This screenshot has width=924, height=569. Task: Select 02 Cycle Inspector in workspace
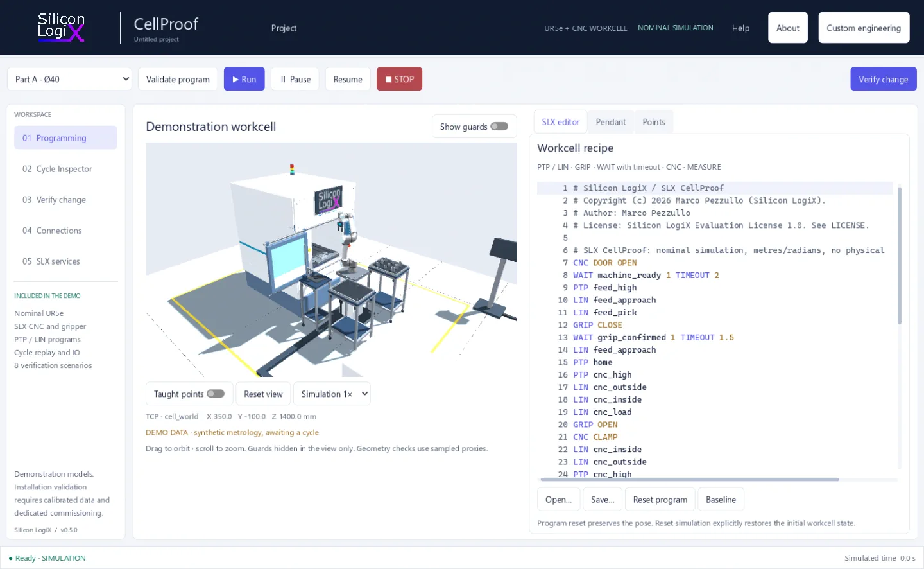coord(65,169)
